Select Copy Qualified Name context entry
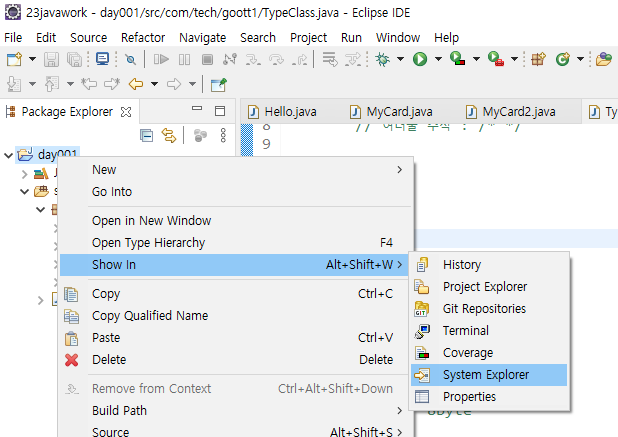 (x=235, y=316)
